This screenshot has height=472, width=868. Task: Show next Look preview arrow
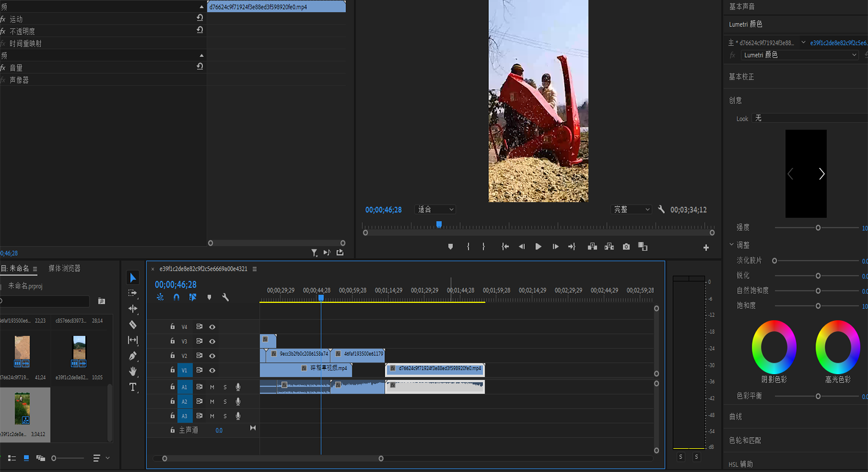point(821,174)
